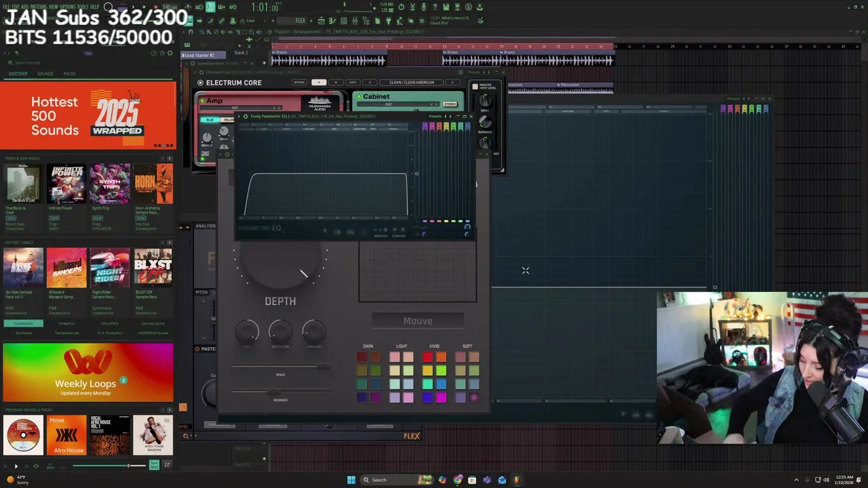Image resolution: width=868 pixels, height=488 pixels.
Task: Click the floppy disk save icon
Action: [x=446, y=7]
